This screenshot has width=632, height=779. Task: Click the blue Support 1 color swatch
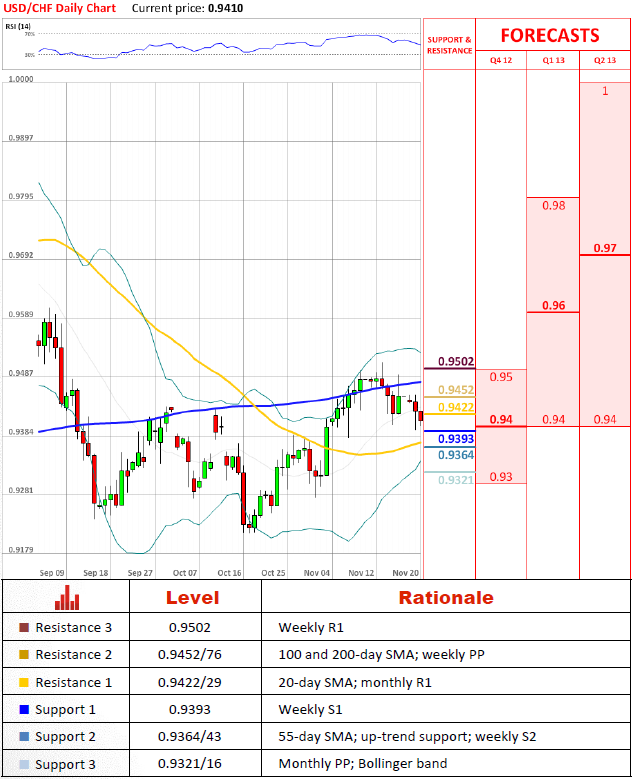[x=24, y=710]
